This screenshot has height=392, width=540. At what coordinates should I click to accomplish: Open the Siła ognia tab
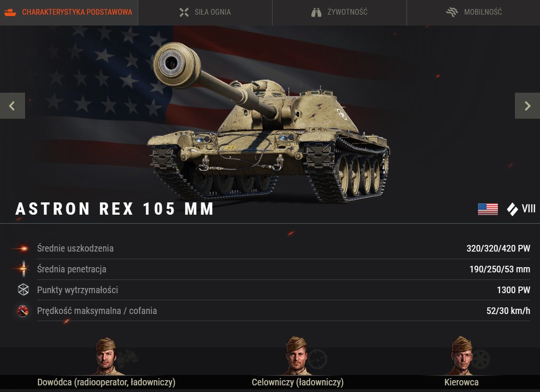(x=205, y=12)
